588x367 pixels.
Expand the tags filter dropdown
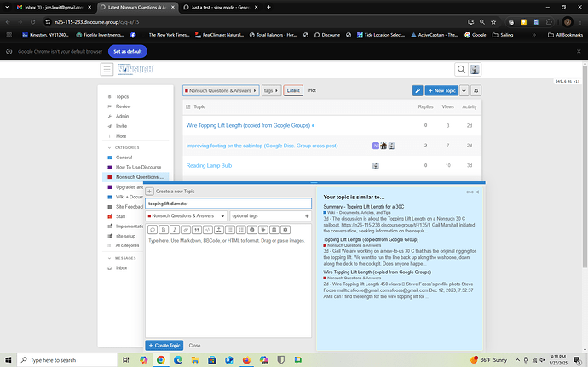[x=272, y=90]
